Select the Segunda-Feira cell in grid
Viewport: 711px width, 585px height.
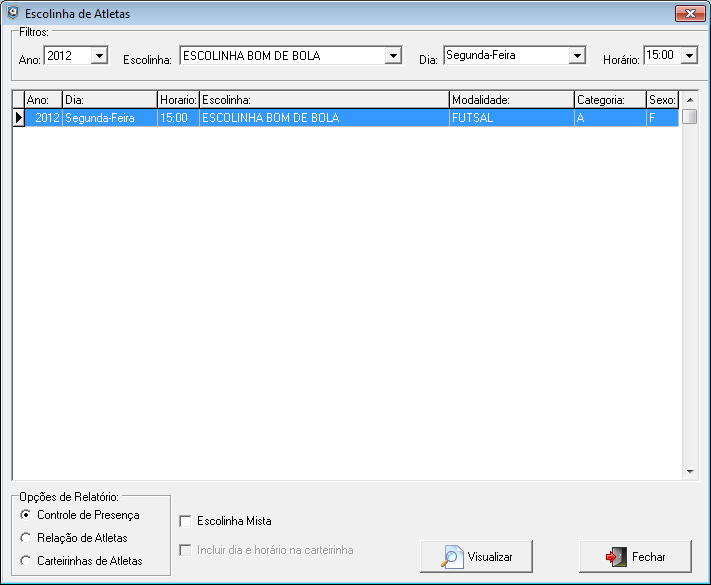coord(110,118)
